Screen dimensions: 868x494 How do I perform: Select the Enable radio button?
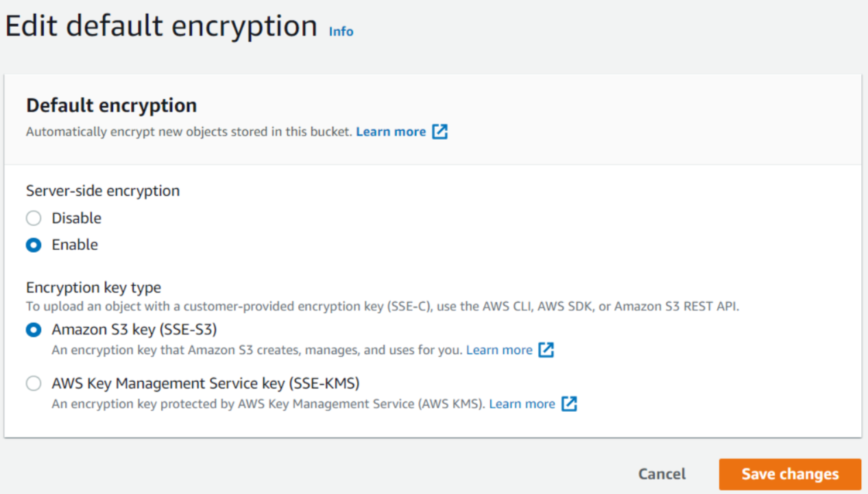[x=34, y=245]
